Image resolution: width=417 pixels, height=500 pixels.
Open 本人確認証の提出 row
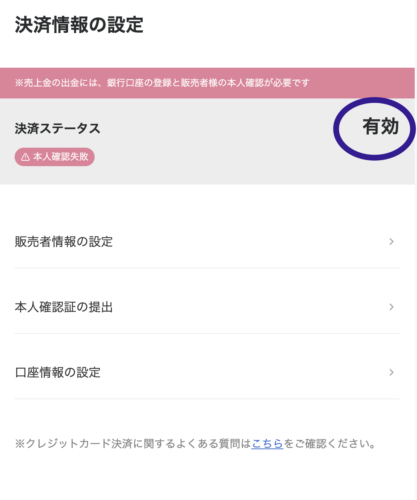click(x=207, y=307)
